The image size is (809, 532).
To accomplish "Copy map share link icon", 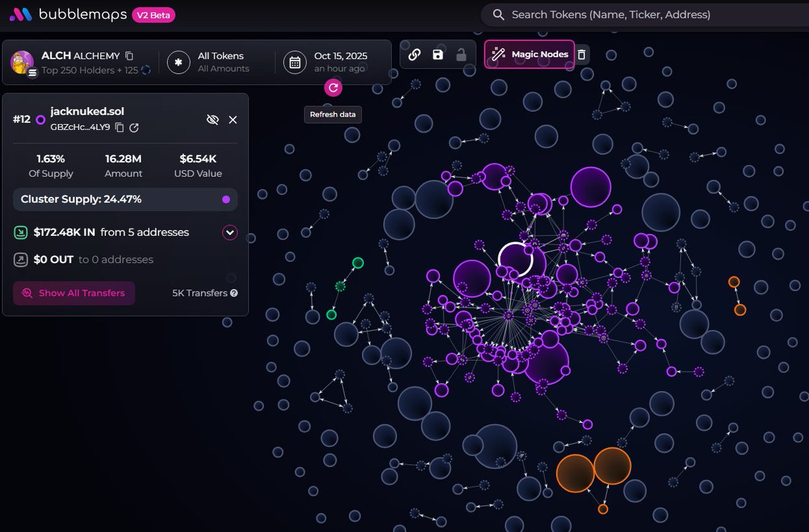I will point(415,55).
